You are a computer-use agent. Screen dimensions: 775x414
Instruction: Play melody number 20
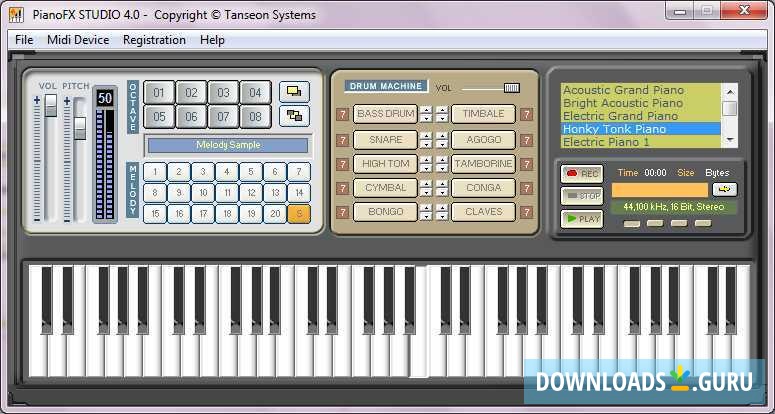tap(275, 214)
